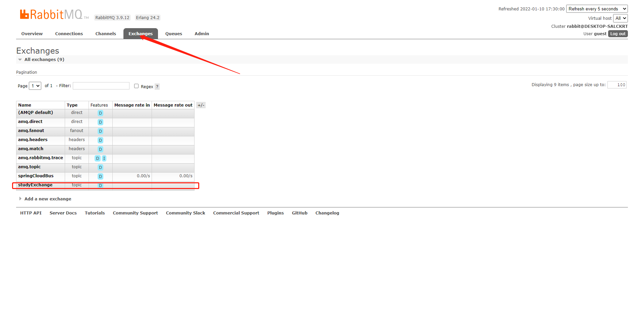
Task: Click springCloudBus message rate in 0.00/s
Action: coord(143,176)
